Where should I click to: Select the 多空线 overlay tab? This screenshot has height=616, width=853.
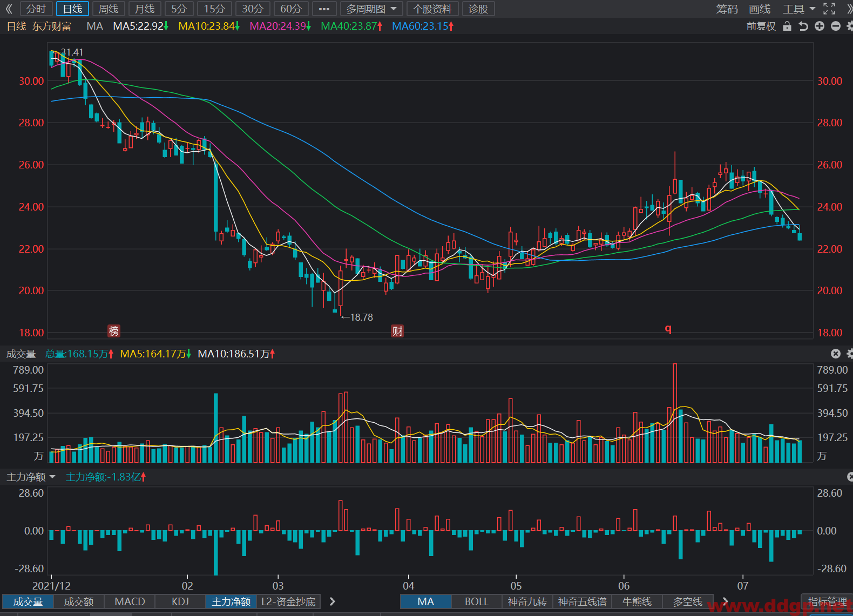688,601
